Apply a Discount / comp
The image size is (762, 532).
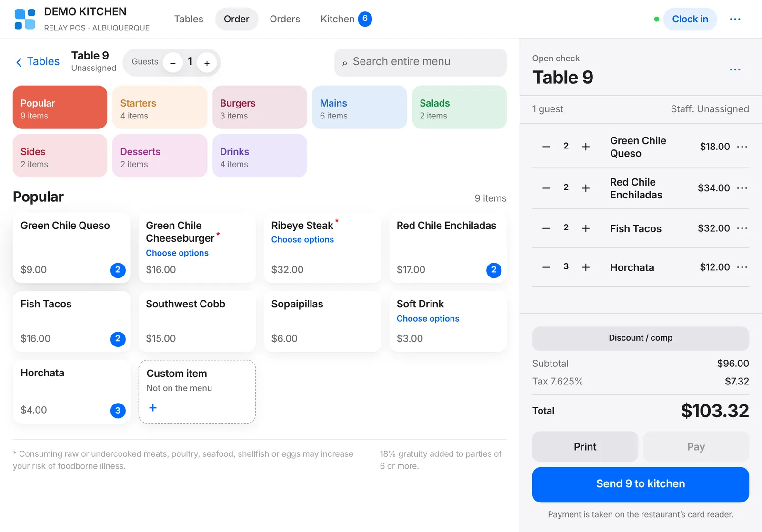click(x=641, y=338)
